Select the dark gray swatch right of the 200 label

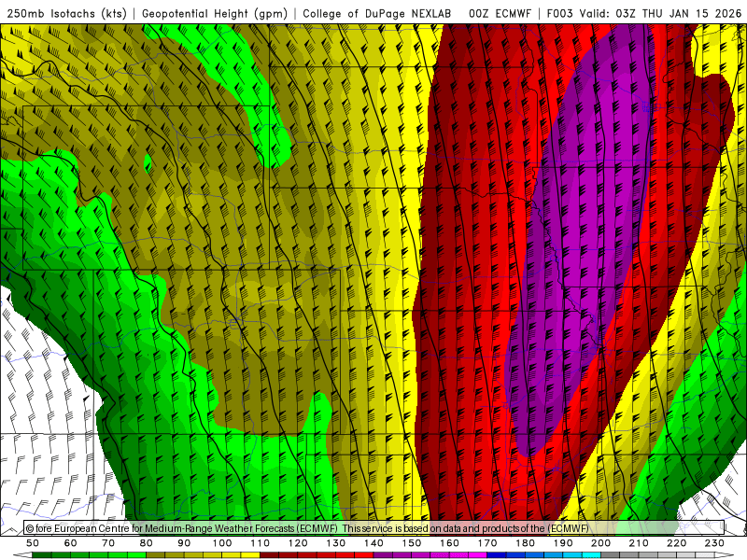611,555
